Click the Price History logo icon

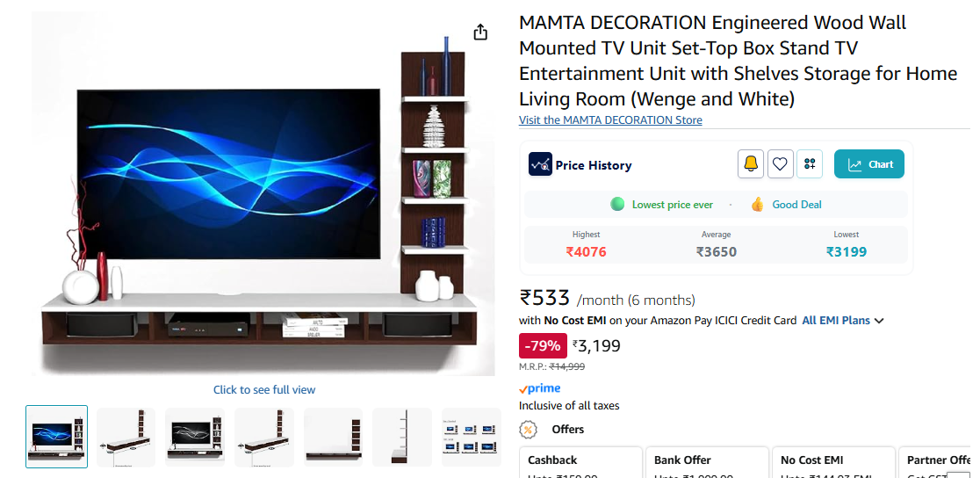[540, 164]
